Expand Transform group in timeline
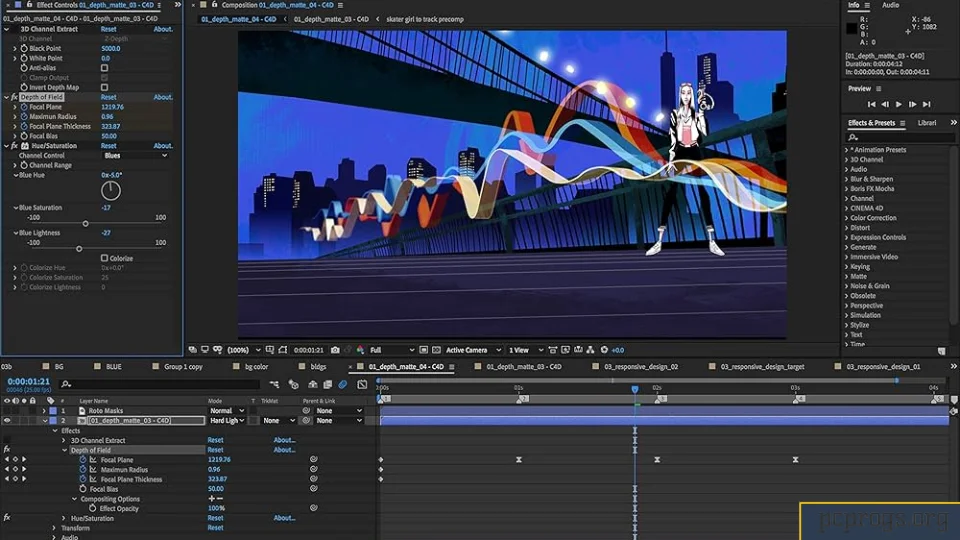 coord(54,528)
